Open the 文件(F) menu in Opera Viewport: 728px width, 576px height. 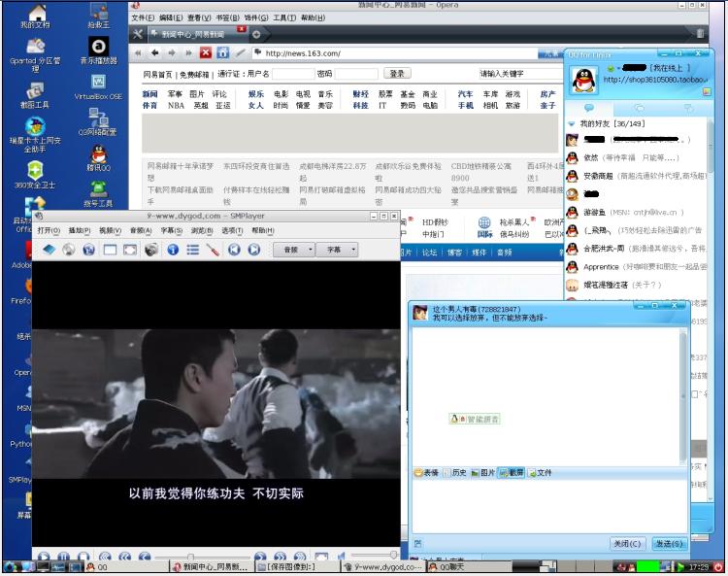pyautogui.click(x=143, y=17)
